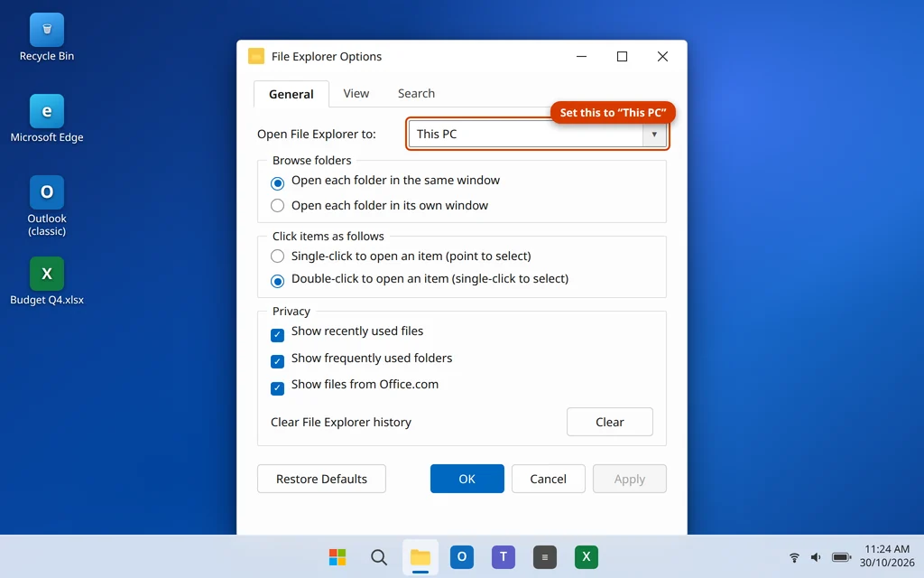Click the folder icon in the dialog title bar

tap(255, 56)
